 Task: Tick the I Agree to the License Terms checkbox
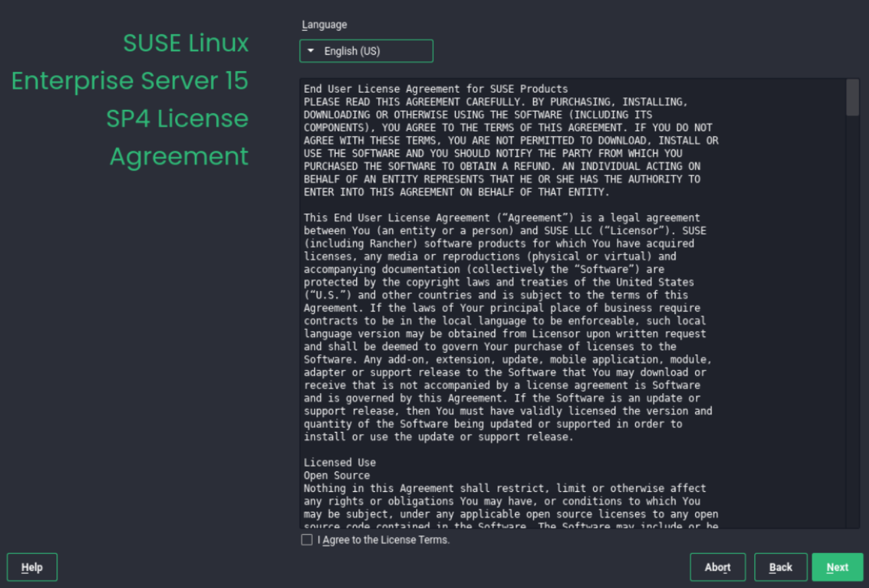pyautogui.click(x=307, y=540)
